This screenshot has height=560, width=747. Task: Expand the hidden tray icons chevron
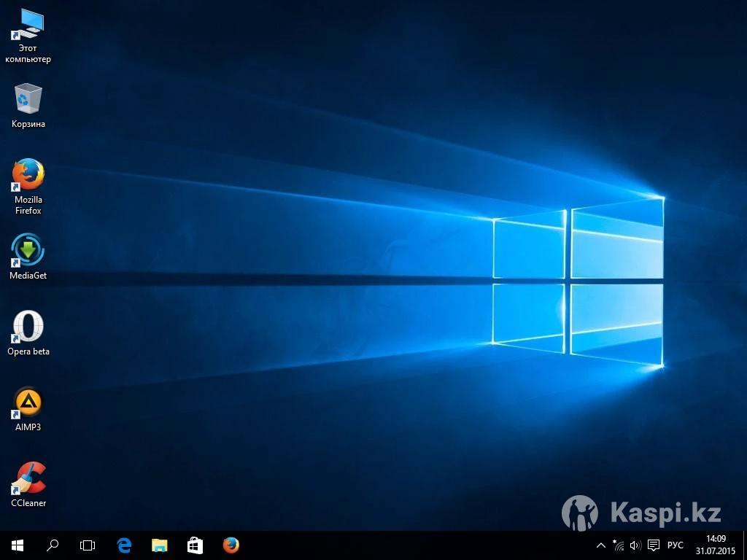(601, 545)
